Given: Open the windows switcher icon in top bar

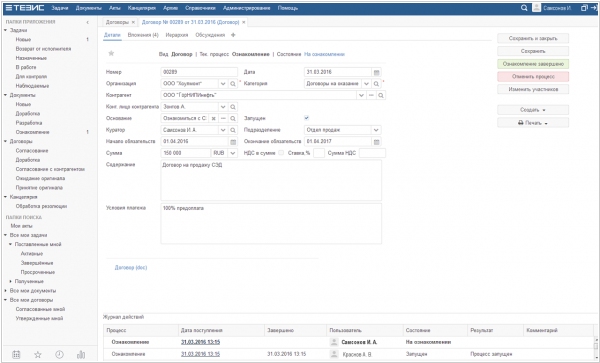Looking at the screenshot, I should 584,8.
